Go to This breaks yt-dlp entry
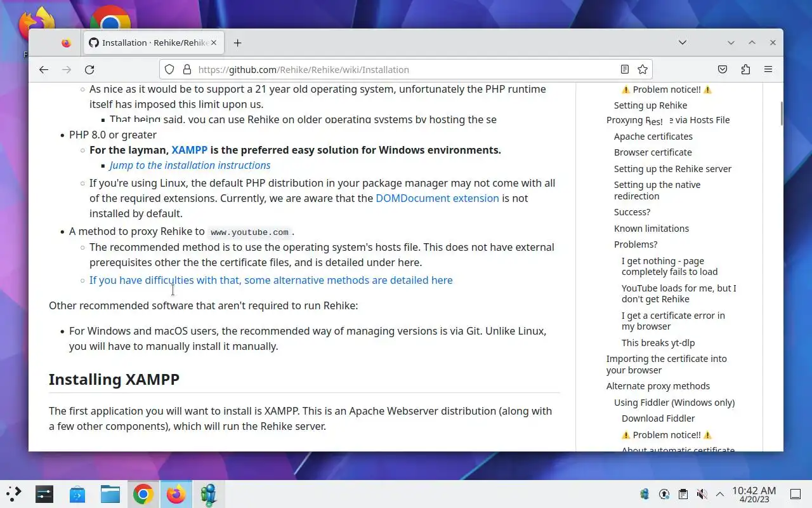The image size is (812, 508). click(658, 343)
